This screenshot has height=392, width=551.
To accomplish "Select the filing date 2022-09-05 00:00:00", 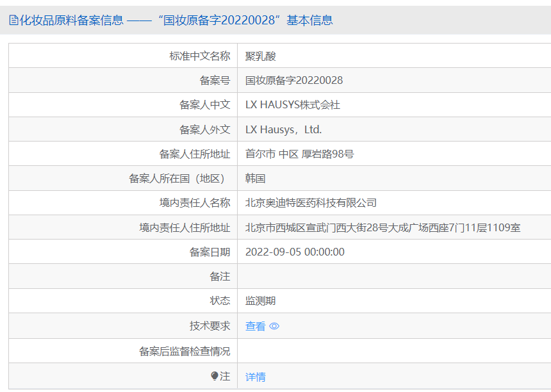I will point(295,252).
